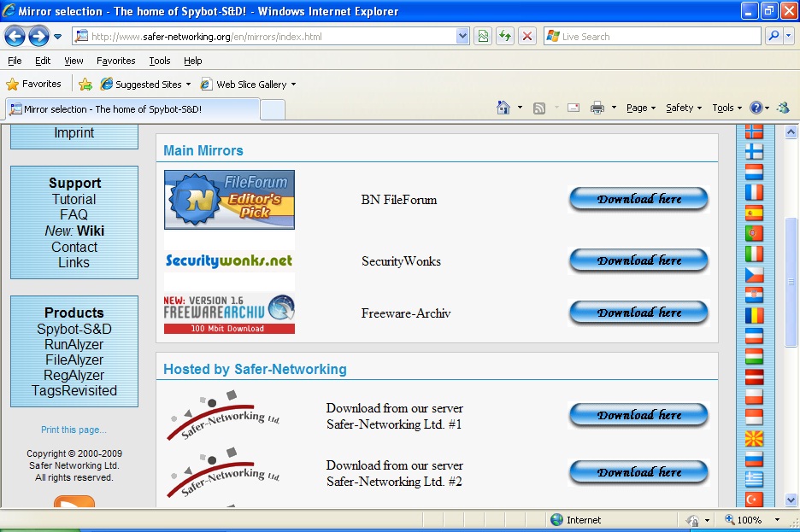This screenshot has width=800, height=532.
Task: Open the recent pages dropdown beside Forward
Action: point(57,37)
